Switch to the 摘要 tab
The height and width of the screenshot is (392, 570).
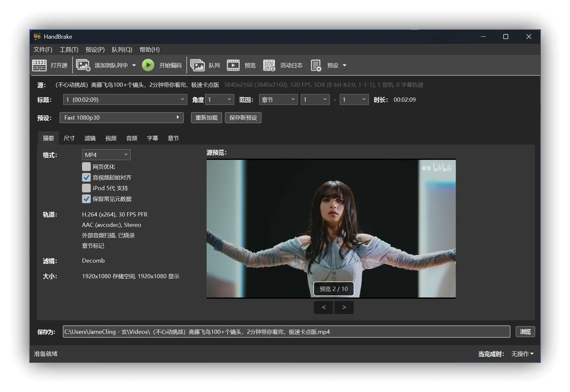pyautogui.click(x=48, y=138)
